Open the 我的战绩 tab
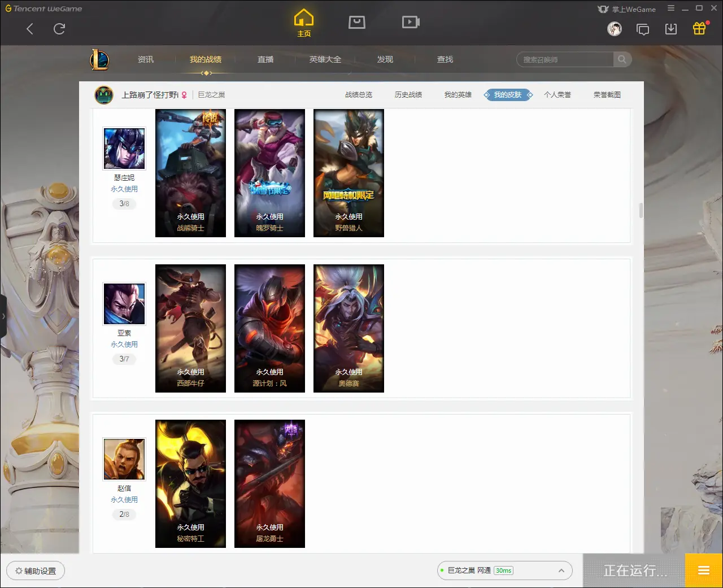The width and height of the screenshot is (723, 588). pyautogui.click(x=206, y=59)
